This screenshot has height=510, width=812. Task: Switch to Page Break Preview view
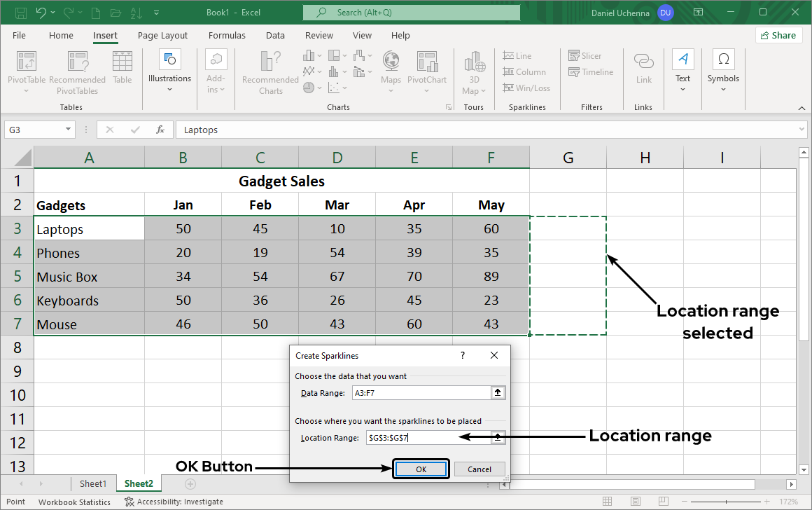(662, 502)
